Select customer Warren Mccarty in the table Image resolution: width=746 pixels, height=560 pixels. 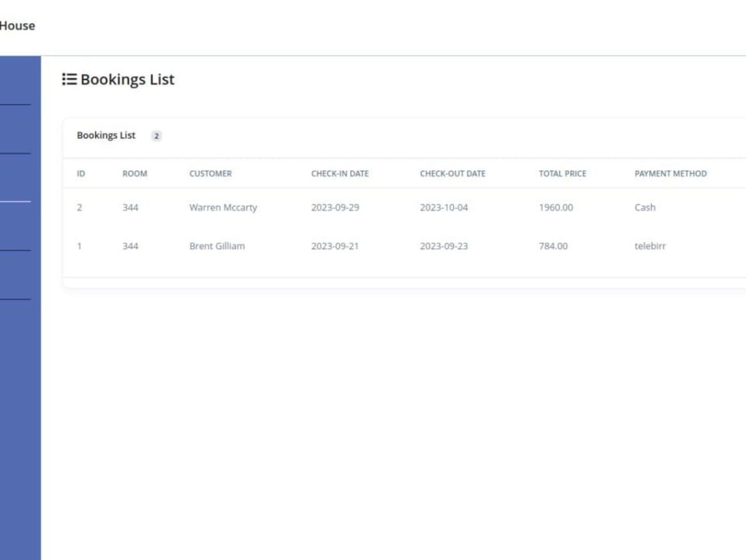coord(223,207)
